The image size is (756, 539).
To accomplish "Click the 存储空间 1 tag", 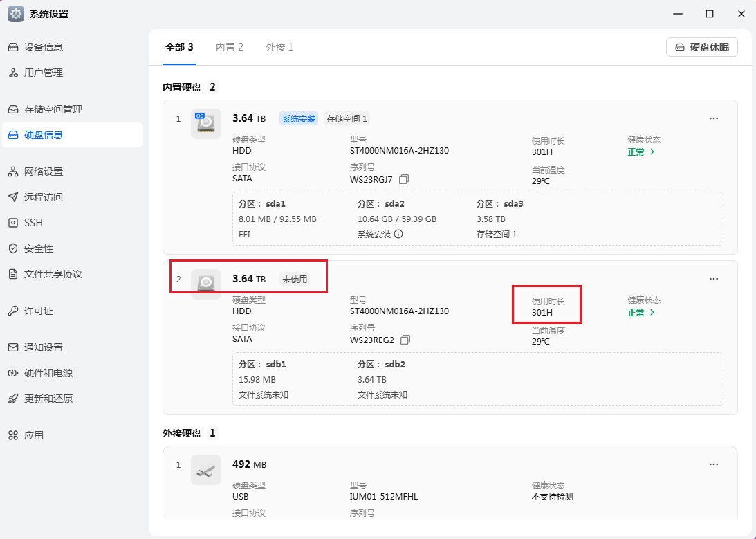I will tap(347, 119).
